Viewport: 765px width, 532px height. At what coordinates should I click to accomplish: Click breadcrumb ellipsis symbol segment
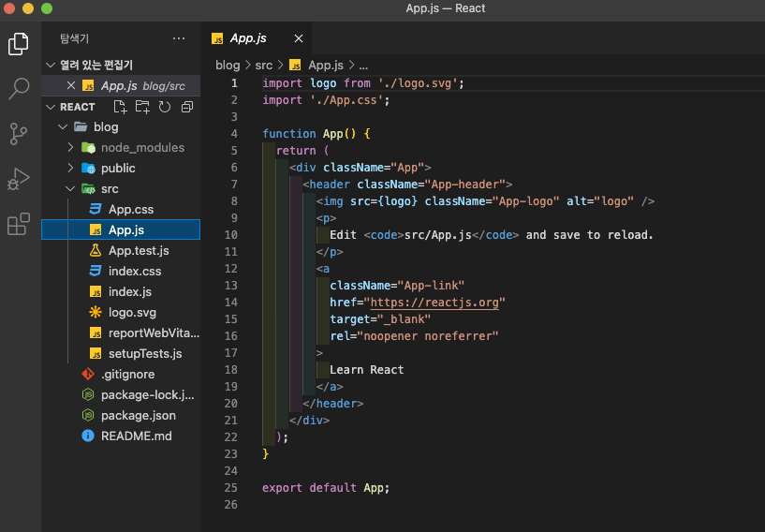[x=363, y=65]
